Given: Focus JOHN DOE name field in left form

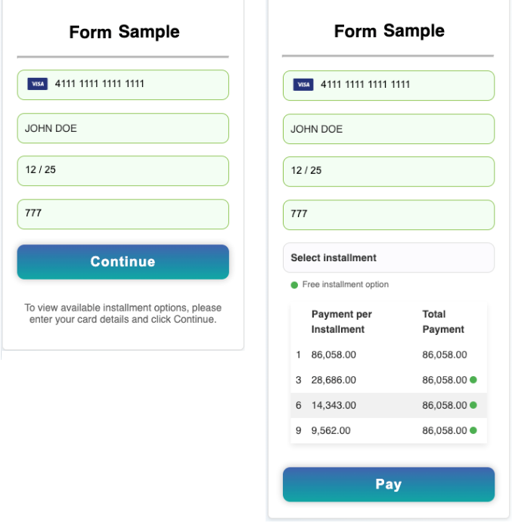Looking at the screenshot, I should tap(123, 128).
